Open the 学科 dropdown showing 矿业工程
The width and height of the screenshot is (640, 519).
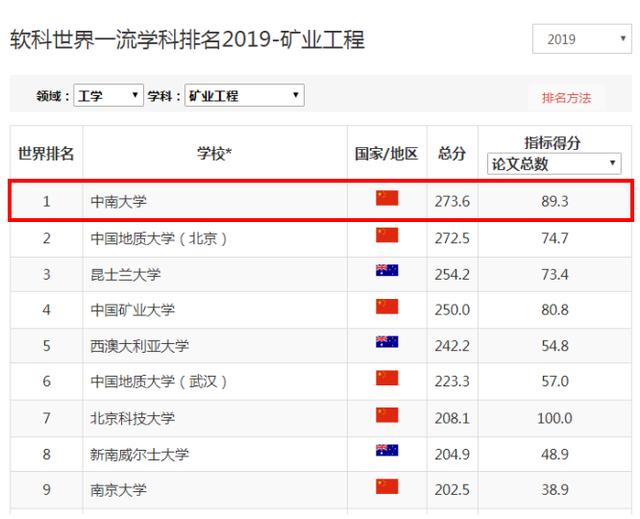[x=244, y=95]
